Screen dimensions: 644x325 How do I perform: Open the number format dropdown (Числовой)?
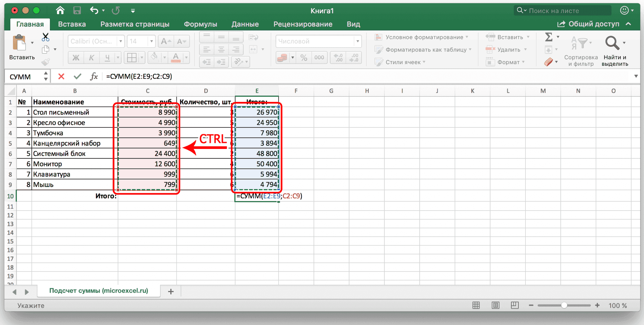[x=357, y=41]
